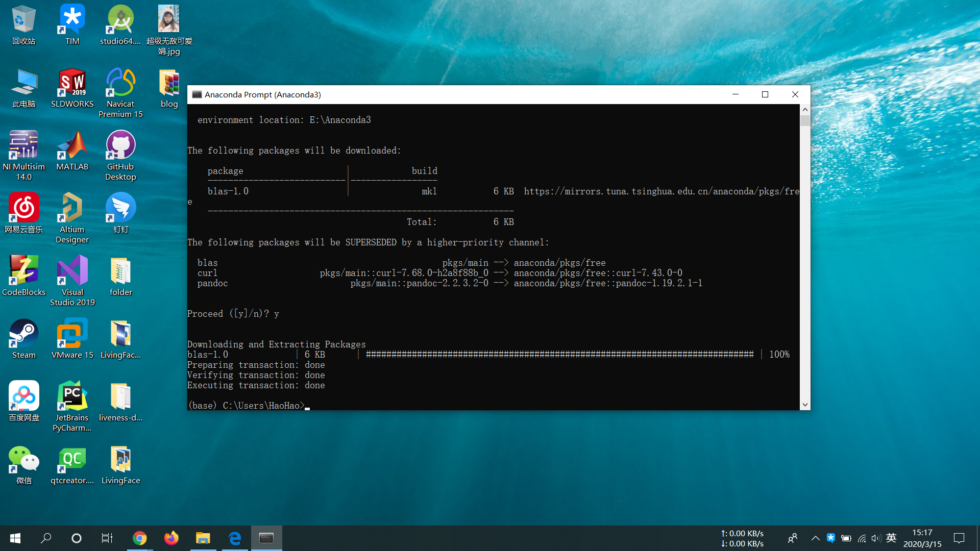Image resolution: width=980 pixels, height=551 pixels.
Task: Open NI Multisim 14.0
Action: pos(23,145)
